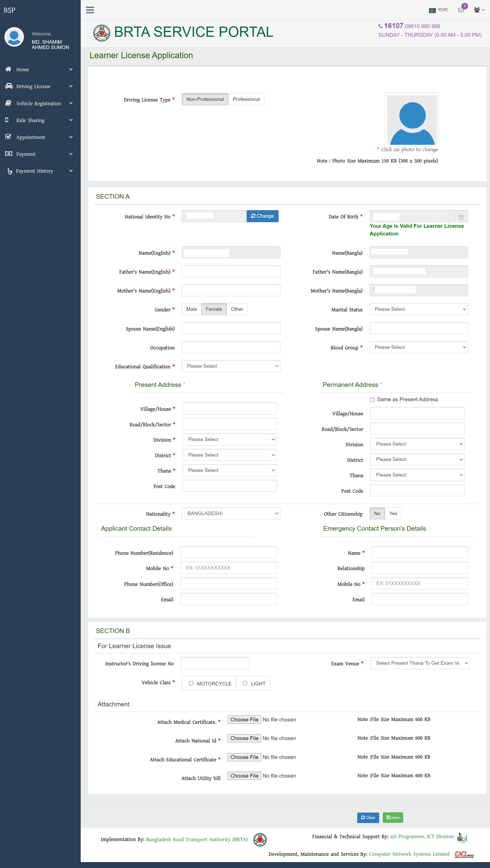The height and width of the screenshot is (868, 490).
Task: Expand Appointment sidebar menu
Action: click(x=71, y=137)
